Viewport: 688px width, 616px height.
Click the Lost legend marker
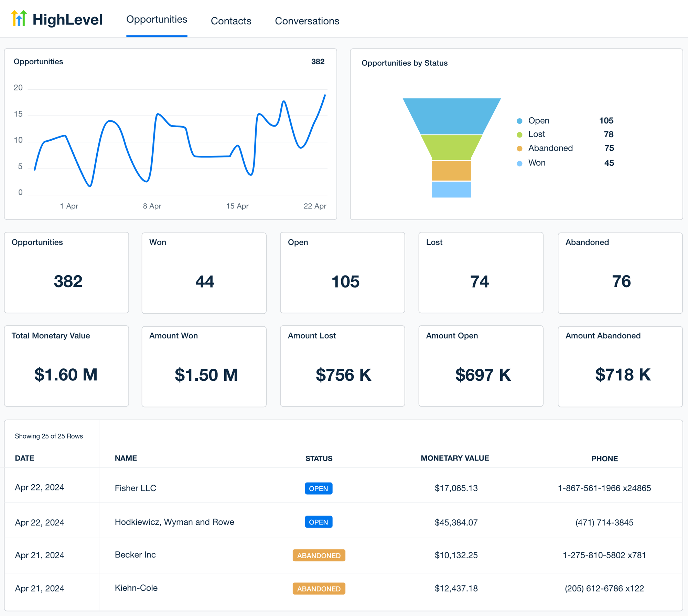pyautogui.click(x=519, y=134)
